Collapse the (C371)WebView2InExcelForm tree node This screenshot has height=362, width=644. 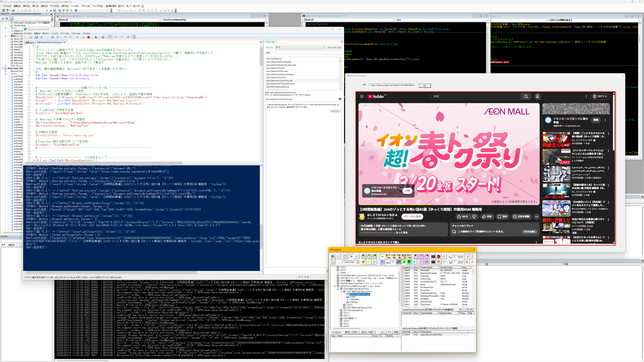pos(341,292)
